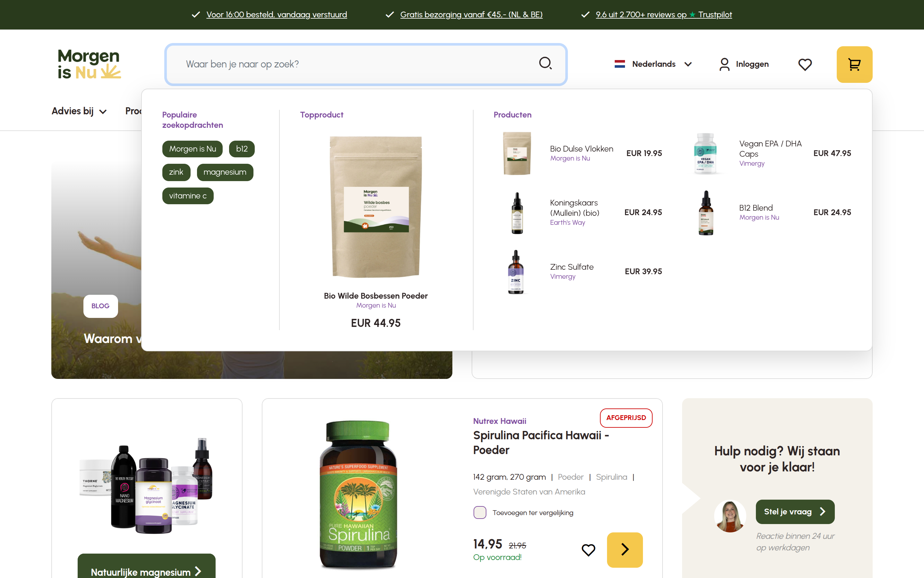924x578 pixels.
Task: Choose the zink search suggestion
Action: (x=176, y=172)
